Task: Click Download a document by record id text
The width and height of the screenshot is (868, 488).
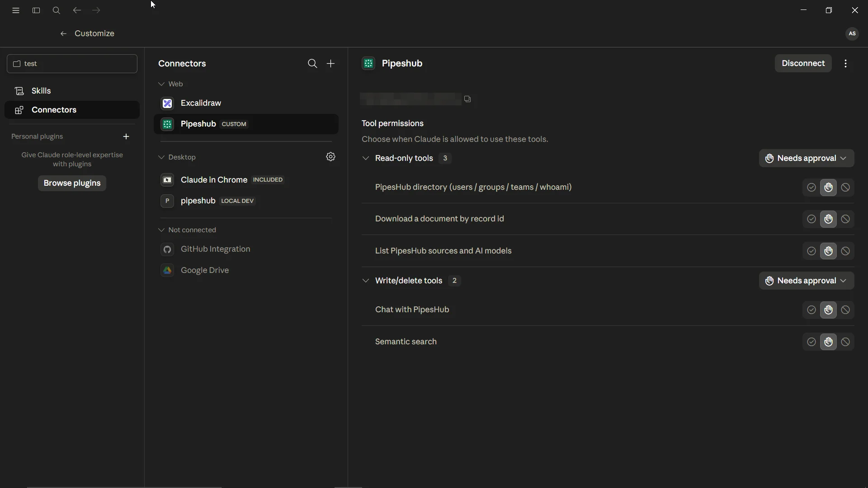Action: (x=439, y=219)
